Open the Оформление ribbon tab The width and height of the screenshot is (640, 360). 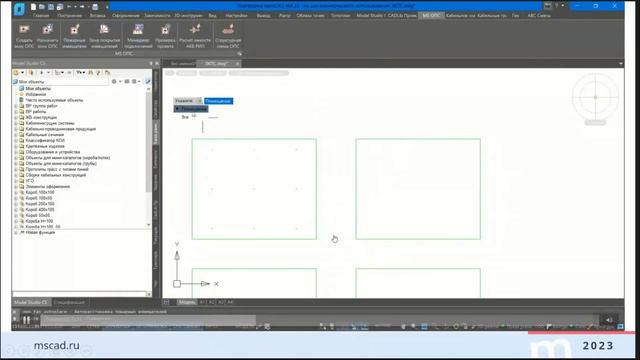126,16
